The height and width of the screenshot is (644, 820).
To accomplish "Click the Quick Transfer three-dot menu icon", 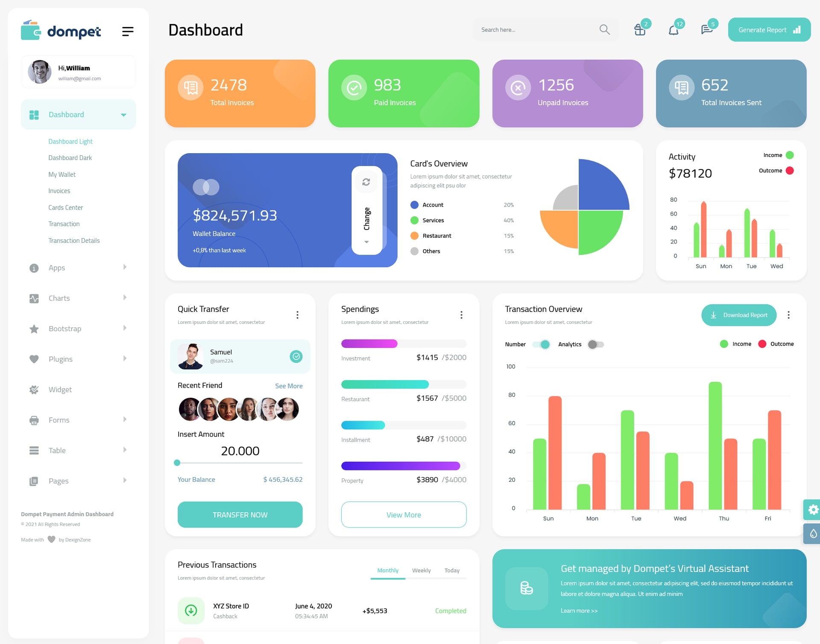I will pos(298,315).
